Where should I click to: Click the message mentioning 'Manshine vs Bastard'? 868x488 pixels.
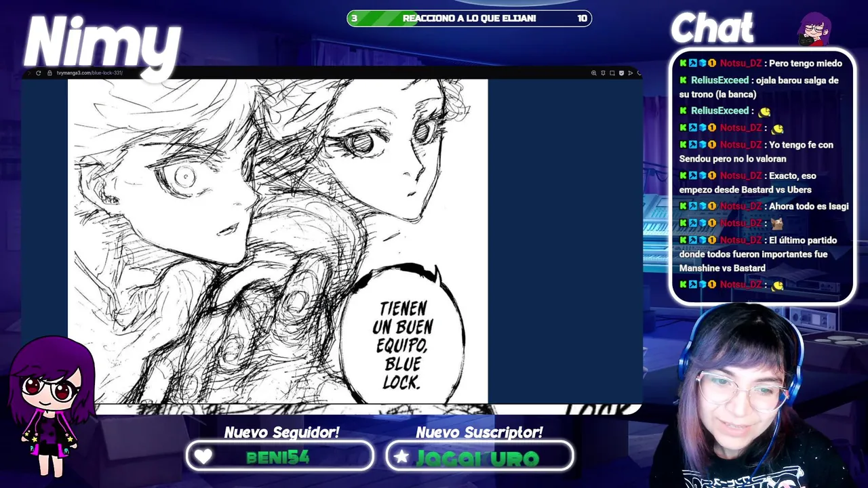(758, 254)
